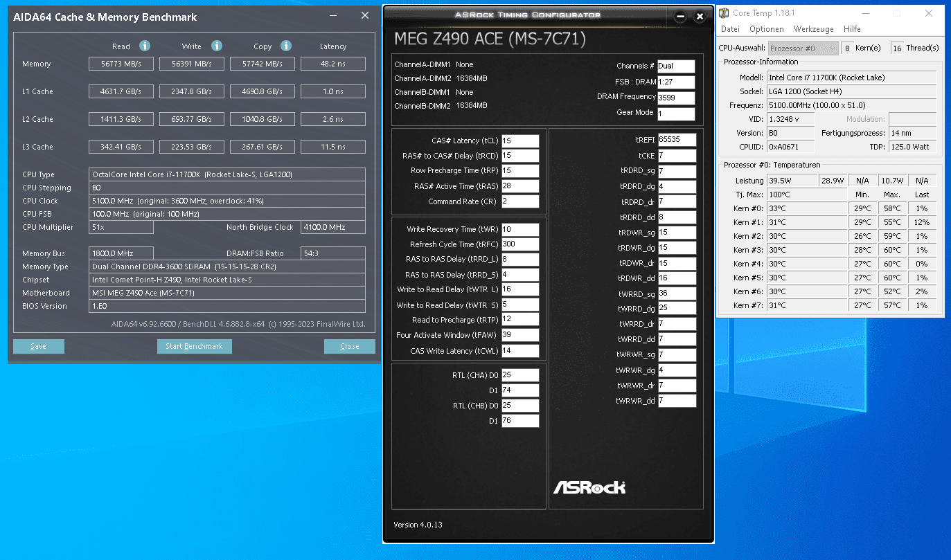Open the Datei menu in Core Temp
This screenshot has width=951, height=560.
pos(730,29)
